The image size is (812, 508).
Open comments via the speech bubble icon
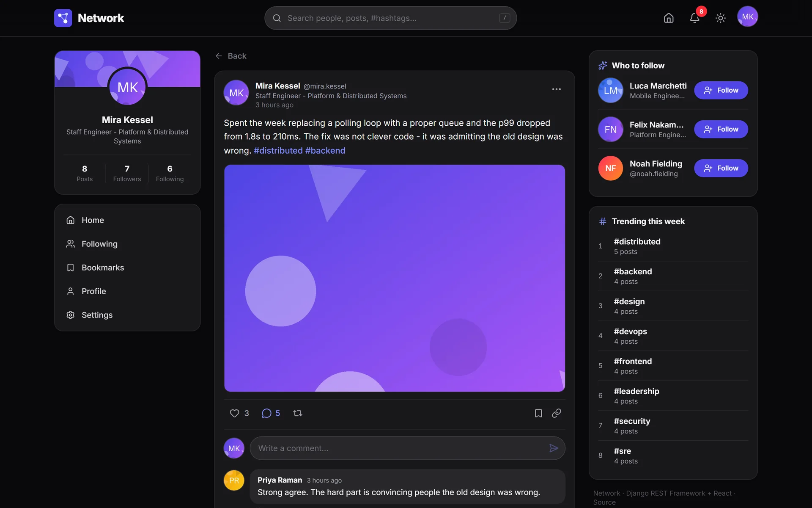point(266,413)
